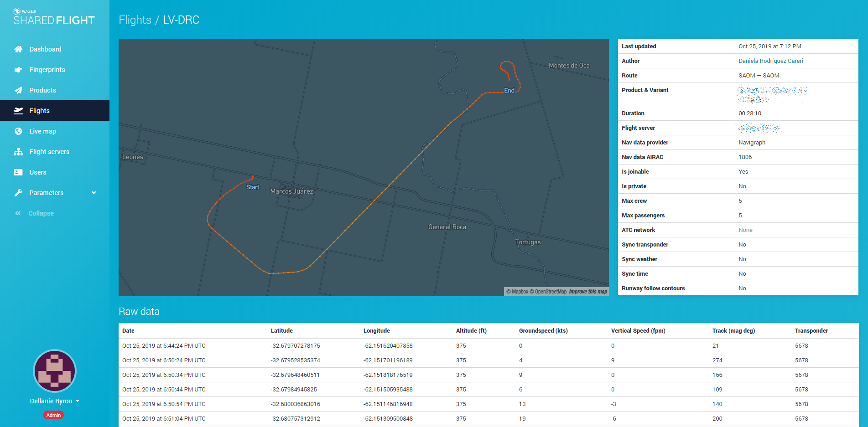Click Marcos Juárez label on map
This screenshot has width=868, height=427.
click(x=292, y=191)
